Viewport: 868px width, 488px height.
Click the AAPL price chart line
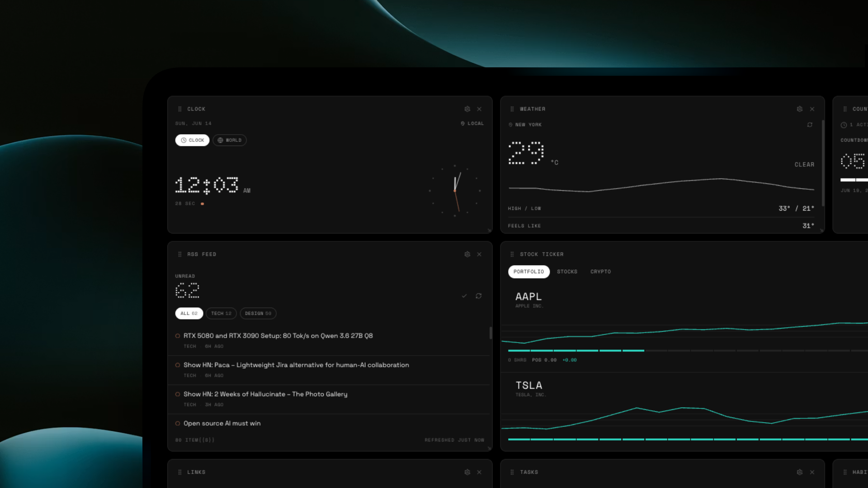pyautogui.click(x=684, y=333)
